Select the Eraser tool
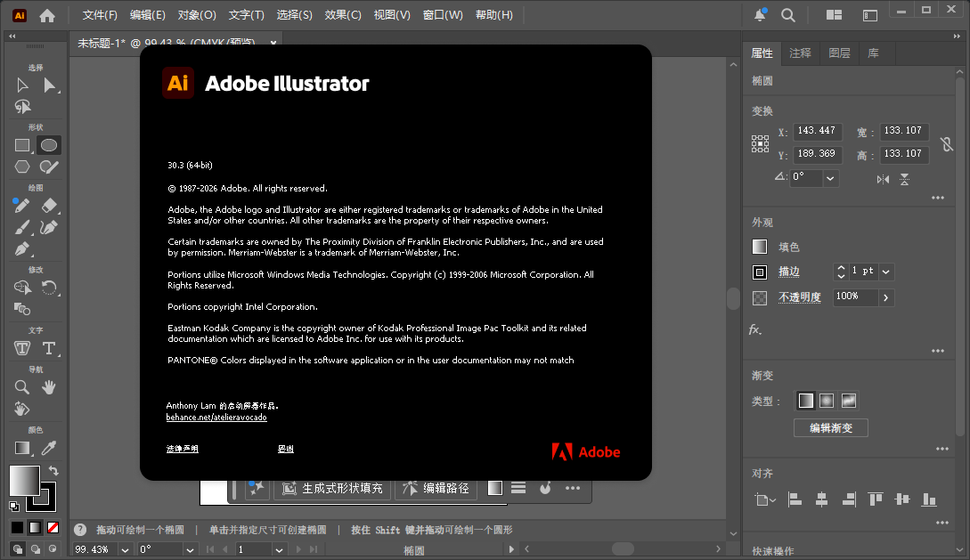 (x=50, y=206)
